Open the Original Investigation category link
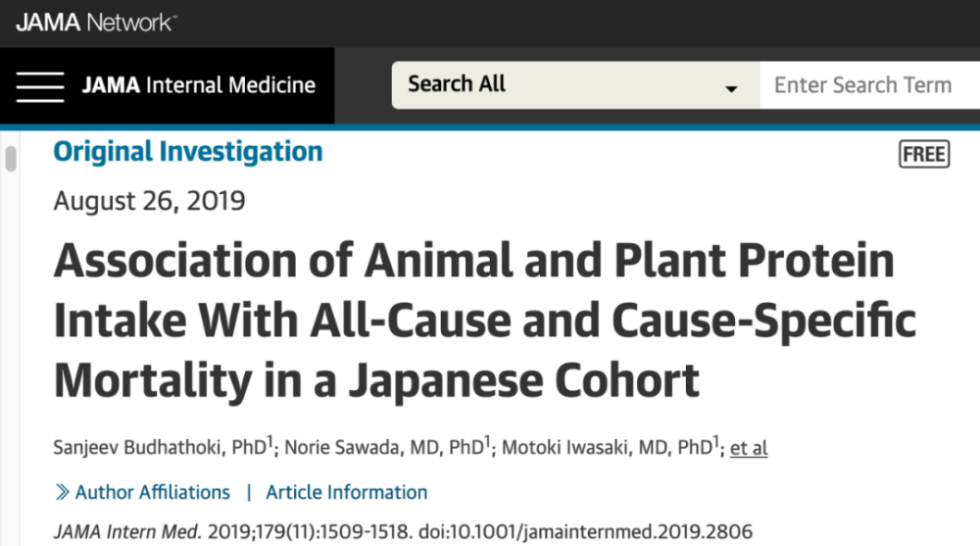Image resolution: width=980 pixels, height=546 pixels. pyautogui.click(x=187, y=152)
